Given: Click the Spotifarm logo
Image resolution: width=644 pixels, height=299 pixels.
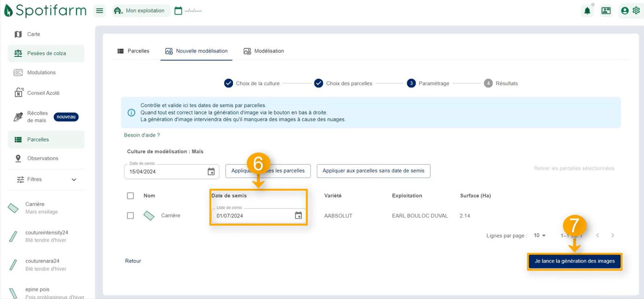Looking at the screenshot, I should coord(45,11).
